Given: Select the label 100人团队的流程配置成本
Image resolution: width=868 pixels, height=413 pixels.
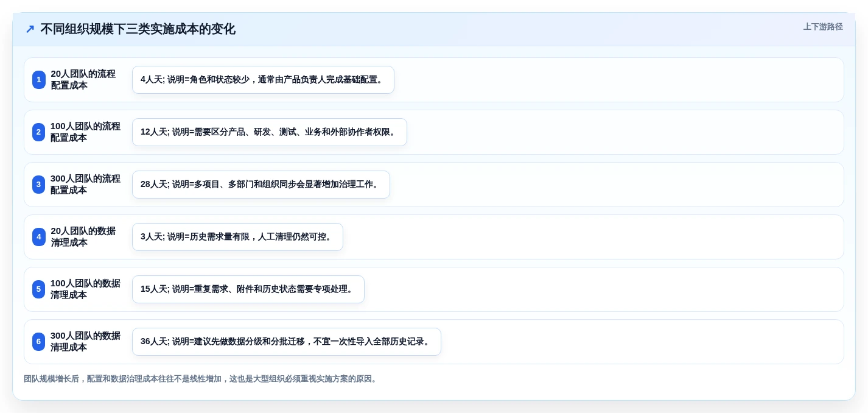Looking at the screenshot, I should [85, 132].
